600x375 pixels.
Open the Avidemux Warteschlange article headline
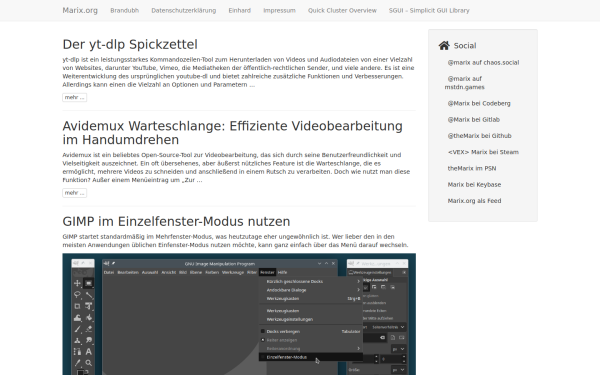(233, 133)
